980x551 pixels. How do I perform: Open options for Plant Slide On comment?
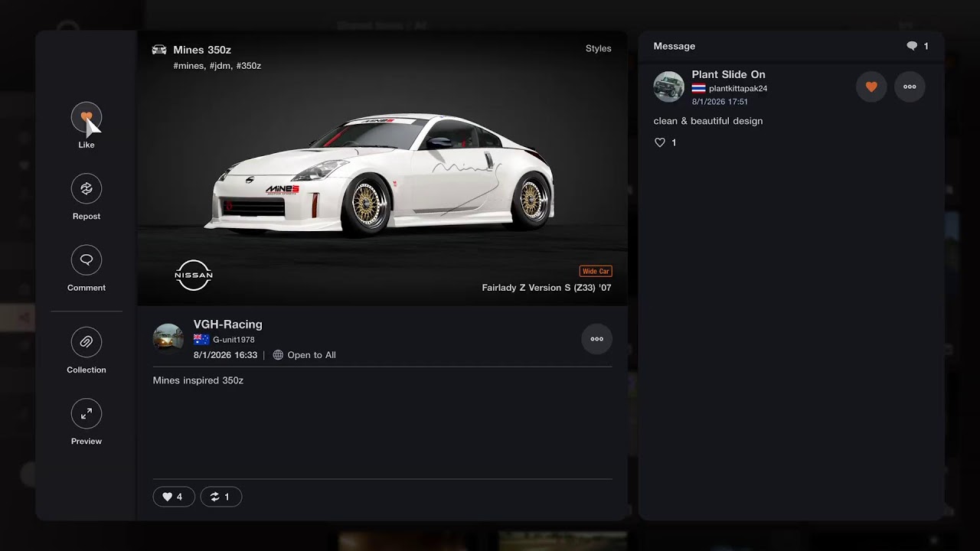[x=910, y=86]
